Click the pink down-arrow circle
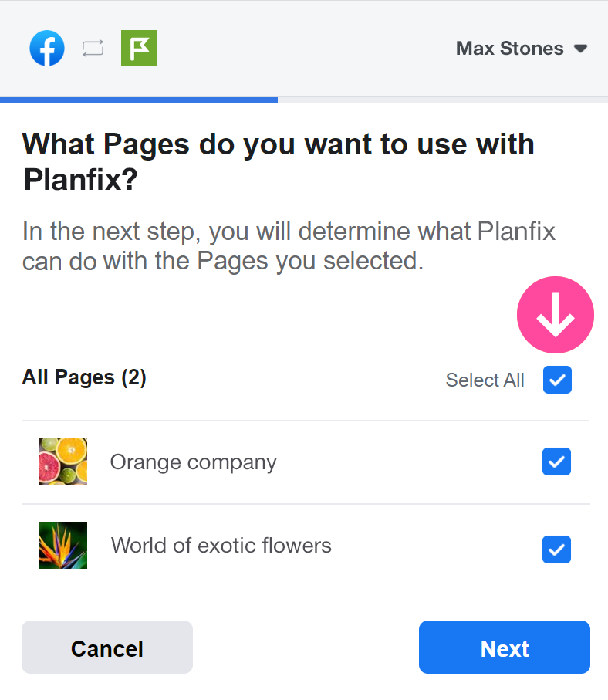 click(x=556, y=315)
